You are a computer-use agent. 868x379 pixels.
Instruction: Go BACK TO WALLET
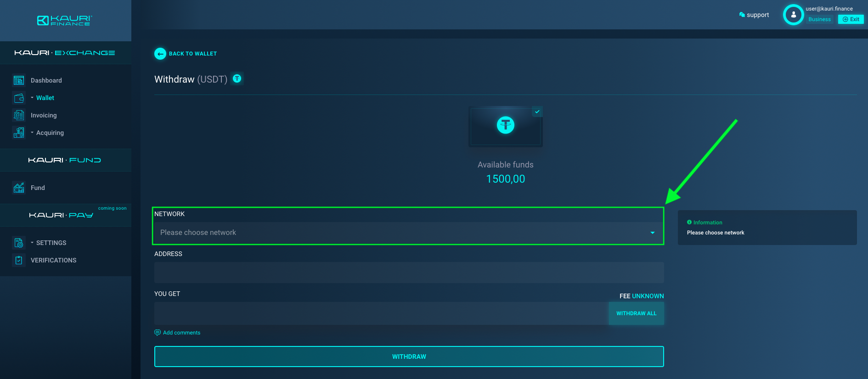[x=193, y=54]
